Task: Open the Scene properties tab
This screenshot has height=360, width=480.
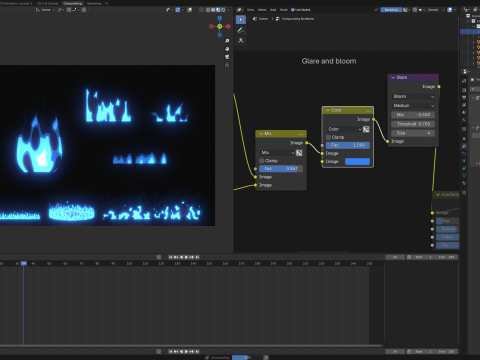Action: (464, 112)
